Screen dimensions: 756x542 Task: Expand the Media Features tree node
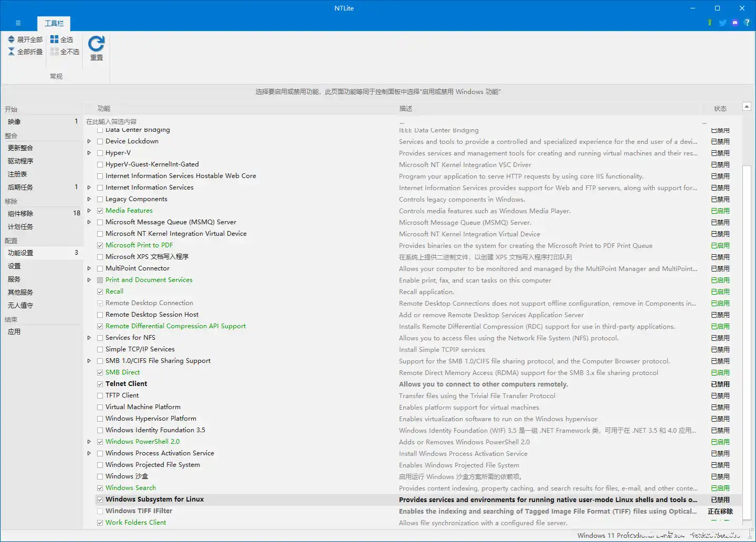click(89, 211)
